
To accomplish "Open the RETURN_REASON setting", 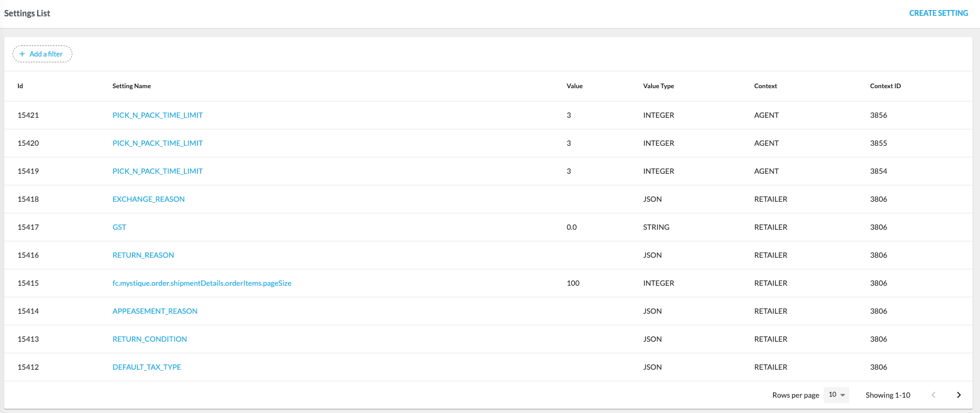I will (x=143, y=255).
